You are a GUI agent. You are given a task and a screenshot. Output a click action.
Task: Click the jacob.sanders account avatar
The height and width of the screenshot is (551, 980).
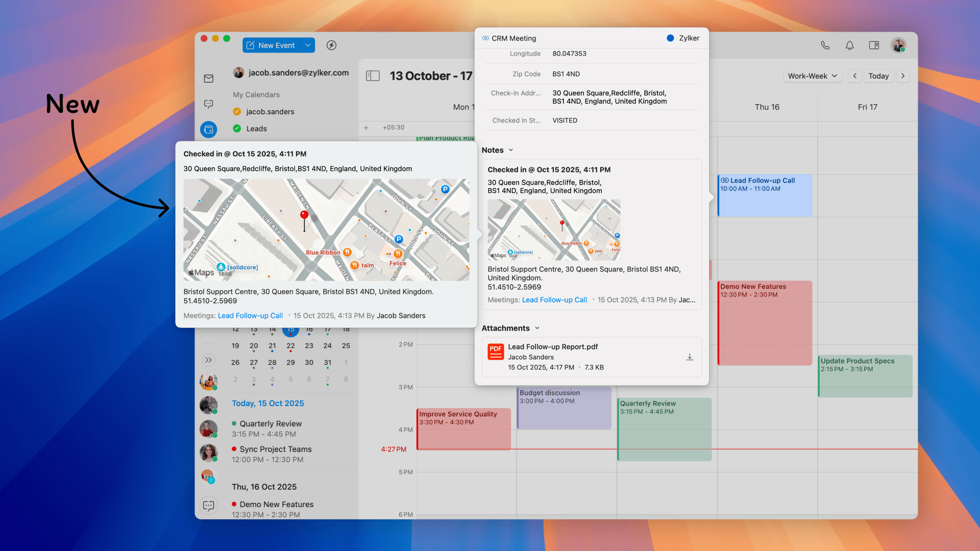point(238,72)
